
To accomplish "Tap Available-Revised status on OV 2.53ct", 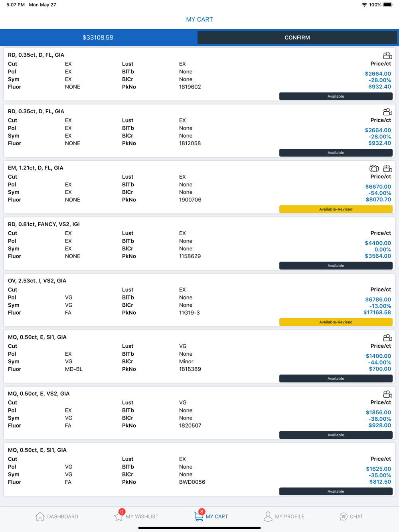I will tap(336, 322).
